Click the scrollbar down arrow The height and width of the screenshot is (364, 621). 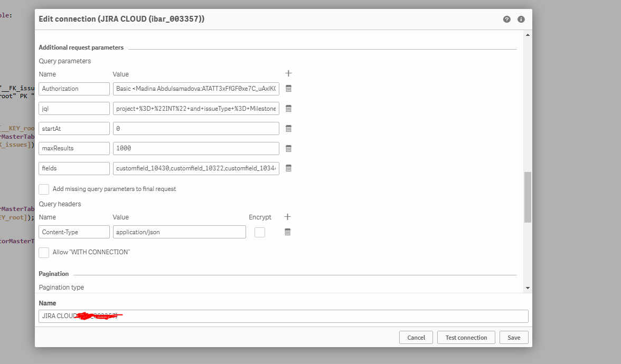click(x=528, y=288)
